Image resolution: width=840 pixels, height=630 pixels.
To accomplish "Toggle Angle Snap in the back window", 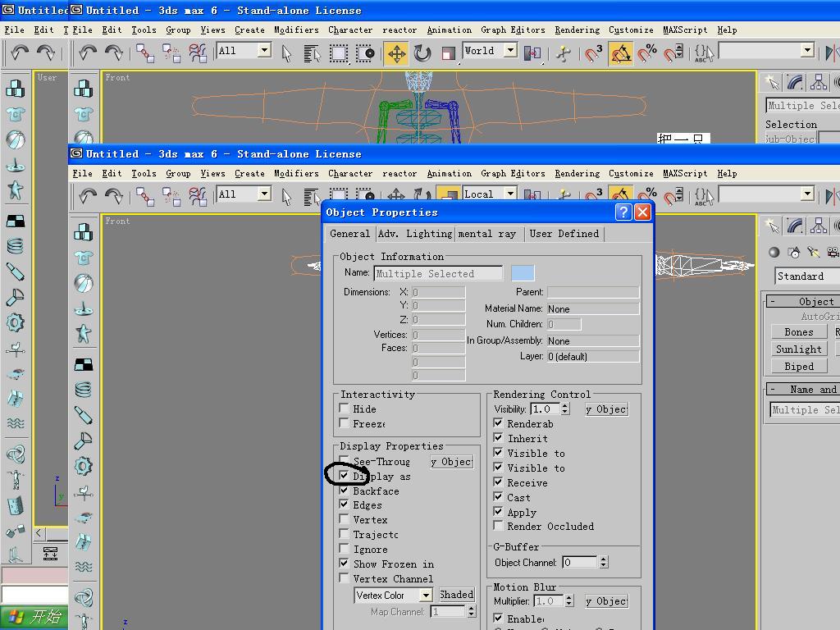I will point(620,53).
